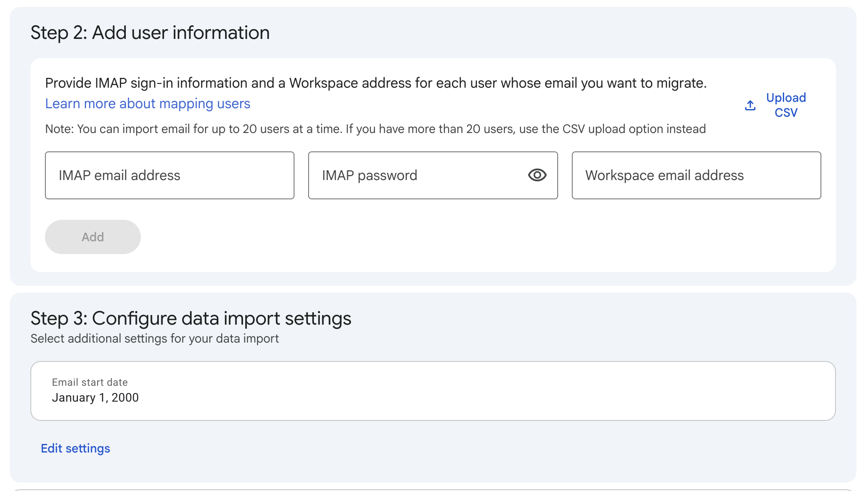The image size is (868, 491).
Task: Click the 20 users import note text
Action: pyautogui.click(x=375, y=129)
